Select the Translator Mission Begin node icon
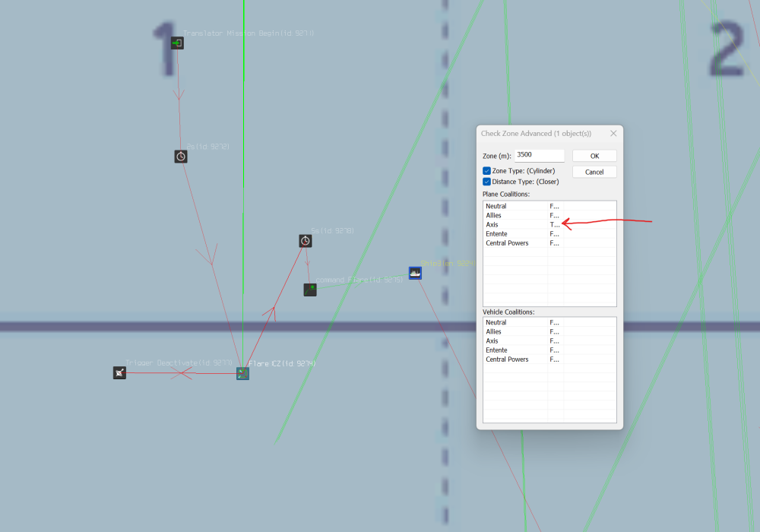Viewport: 760px width, 532px height. pyautogui.click(x=177, y=43)
